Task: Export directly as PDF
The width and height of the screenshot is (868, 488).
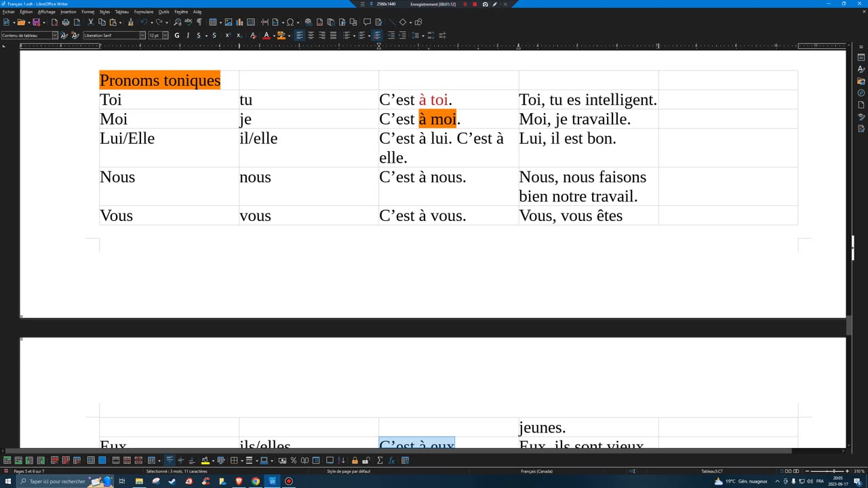Action: [x=54, y=22]
